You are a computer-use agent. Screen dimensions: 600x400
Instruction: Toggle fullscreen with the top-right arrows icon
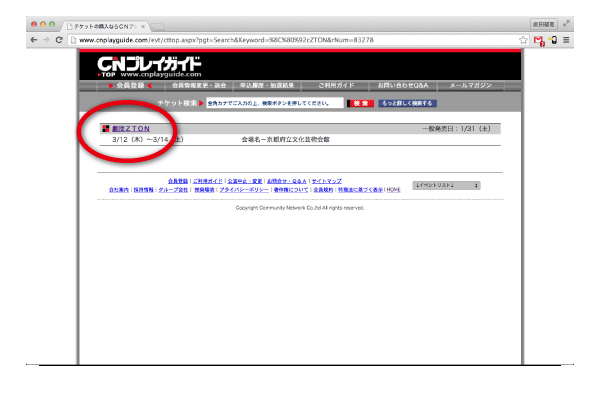(566, 24)
